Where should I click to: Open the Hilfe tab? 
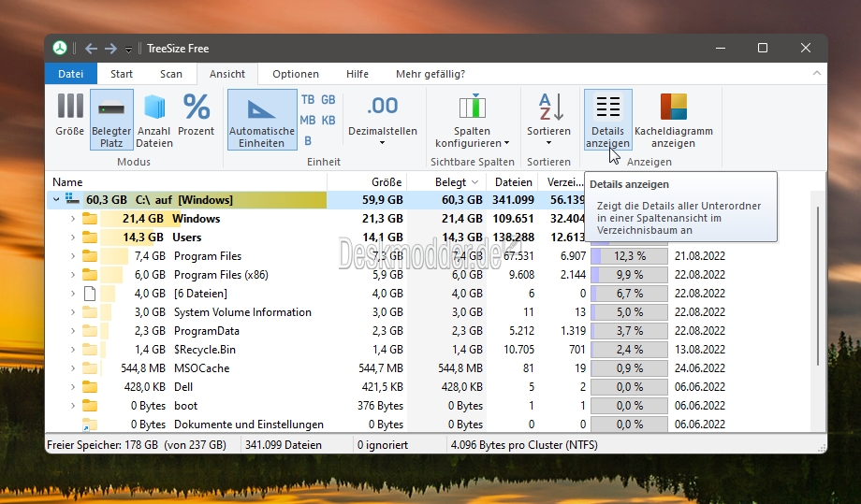(x=357, y=74)
